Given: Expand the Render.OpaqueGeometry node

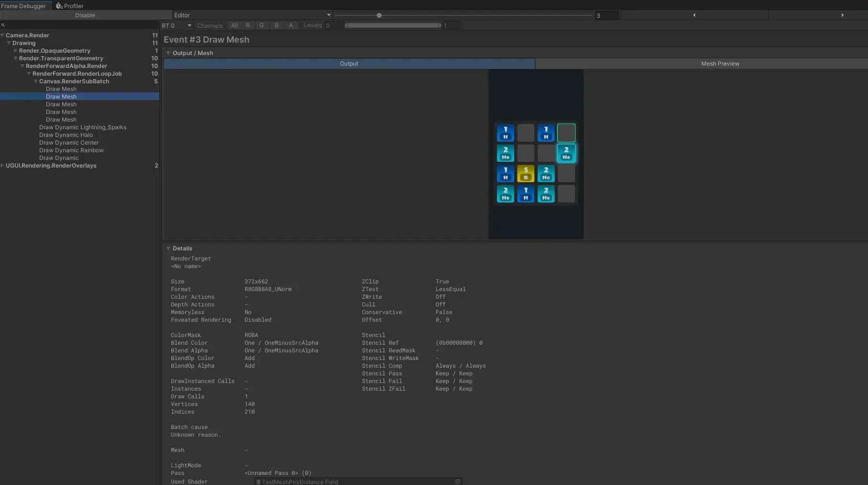Looking at the screenshot, I should [x=15, y=51].
